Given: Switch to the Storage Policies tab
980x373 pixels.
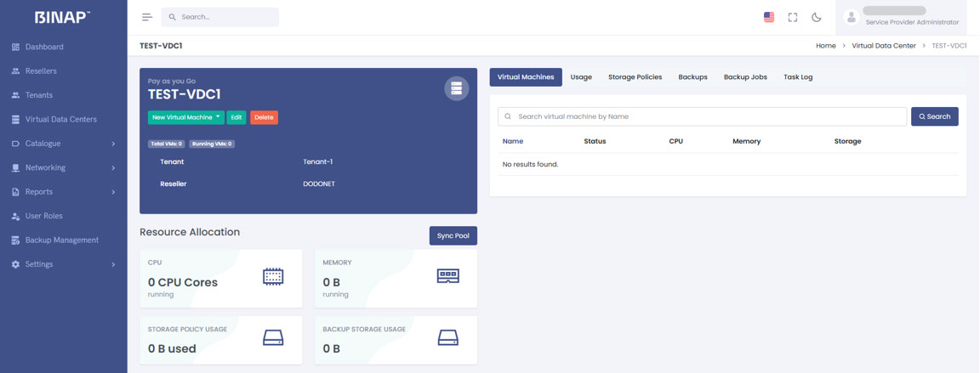Looking at the screenshot, I should (635, 77).
